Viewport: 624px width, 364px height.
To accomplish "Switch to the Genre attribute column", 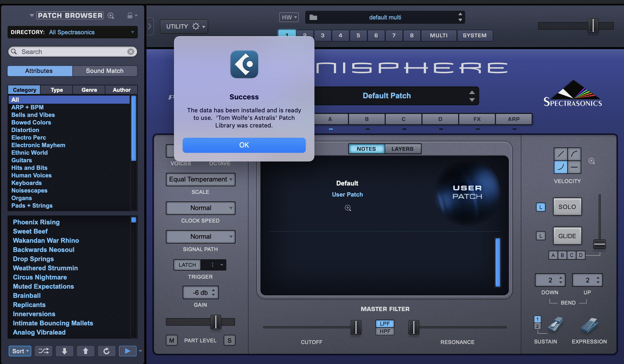I will click(x=89, y=90).
